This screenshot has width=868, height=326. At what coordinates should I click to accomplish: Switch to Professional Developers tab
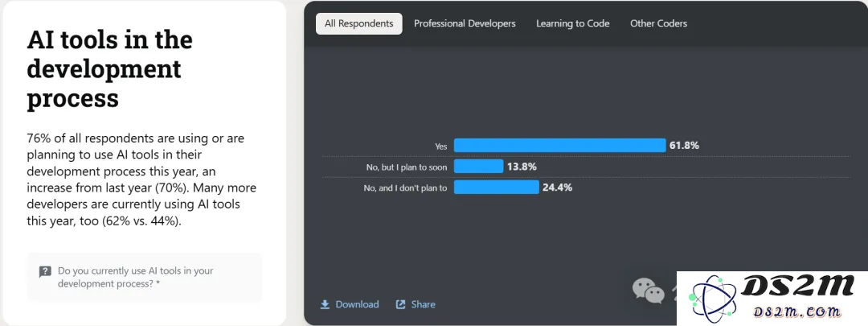click(465, 23)
